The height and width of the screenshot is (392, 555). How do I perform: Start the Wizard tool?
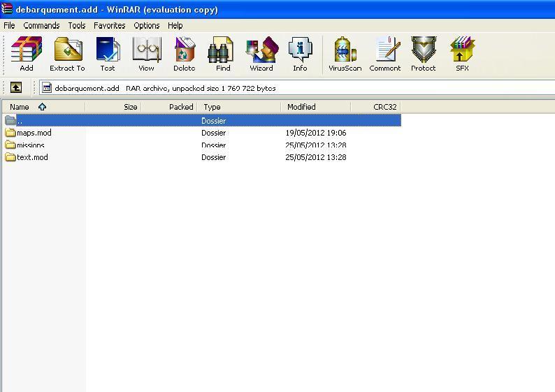coord(261,54)
